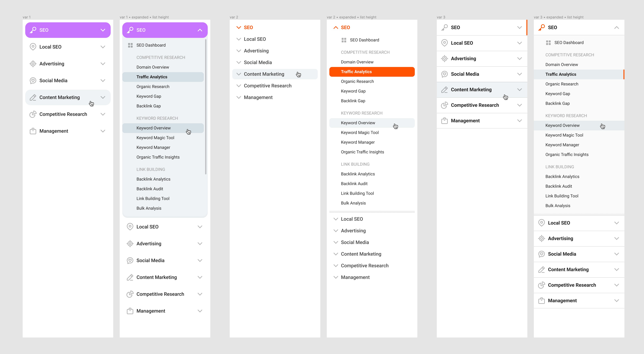Click Social Media heart icon in var 1 collapsed panel

33,81
